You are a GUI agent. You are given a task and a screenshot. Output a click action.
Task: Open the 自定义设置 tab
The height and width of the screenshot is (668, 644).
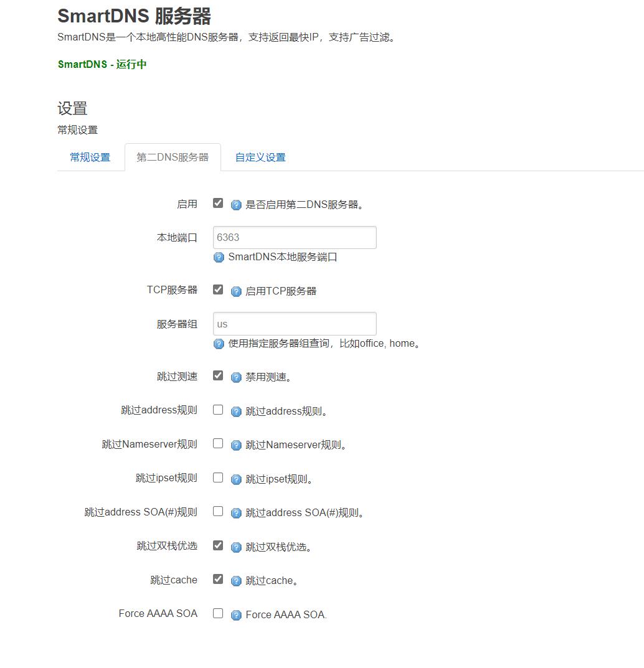[x=260, y=158]
